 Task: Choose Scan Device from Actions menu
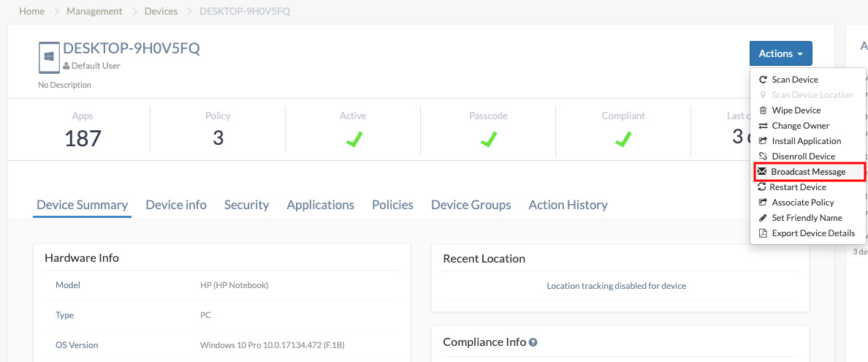[807, 80]
